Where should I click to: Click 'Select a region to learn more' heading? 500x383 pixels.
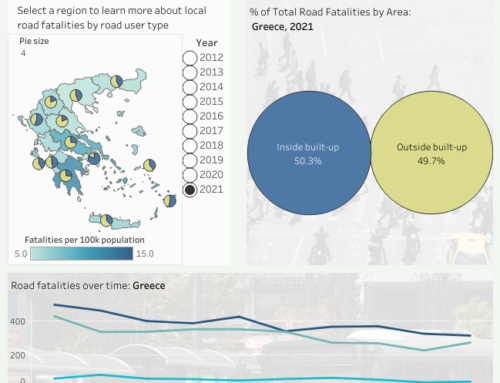[112, 18]
